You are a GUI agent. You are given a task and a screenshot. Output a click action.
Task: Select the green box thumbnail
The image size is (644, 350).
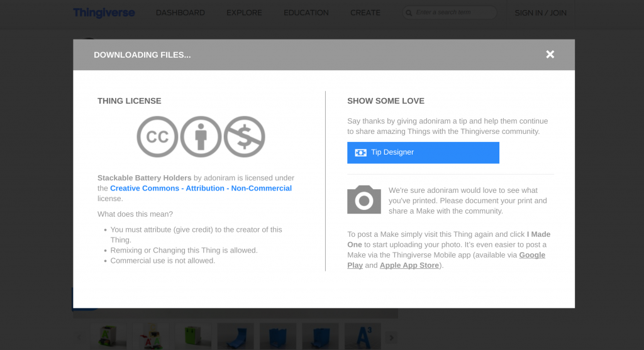(193, 336)
